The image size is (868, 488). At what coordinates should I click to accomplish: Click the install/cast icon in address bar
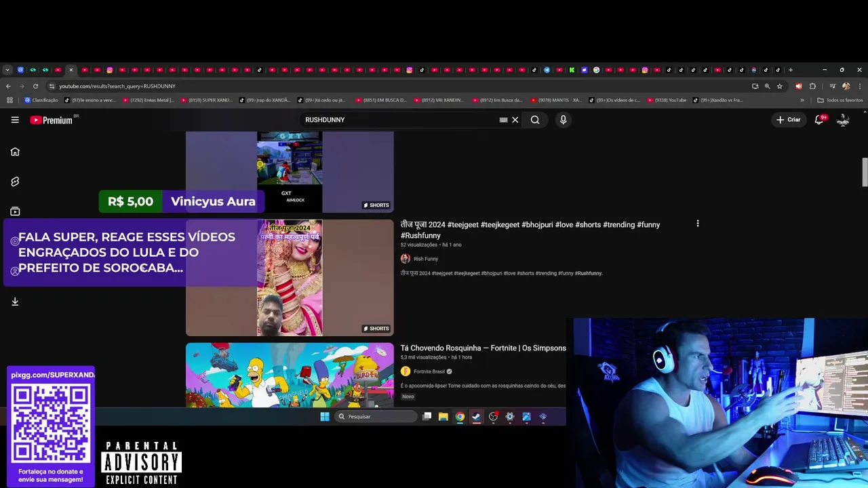click(755, 86)
